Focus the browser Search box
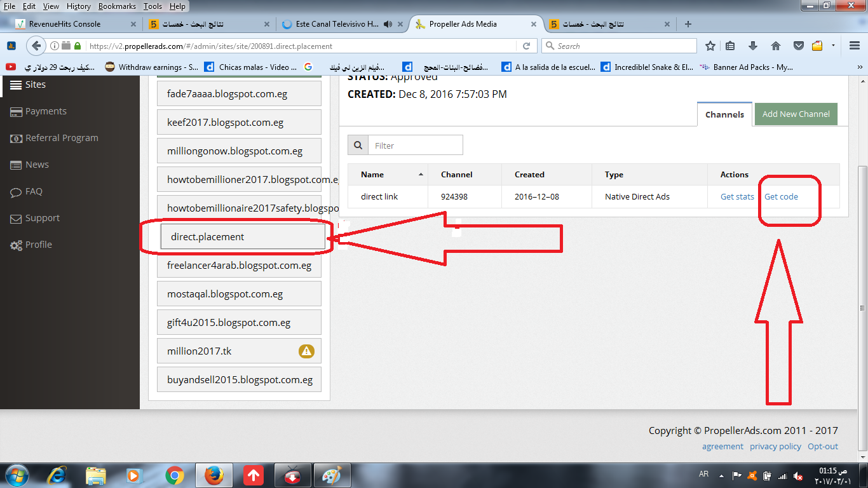868x488 pixels. tap(619, 46)
